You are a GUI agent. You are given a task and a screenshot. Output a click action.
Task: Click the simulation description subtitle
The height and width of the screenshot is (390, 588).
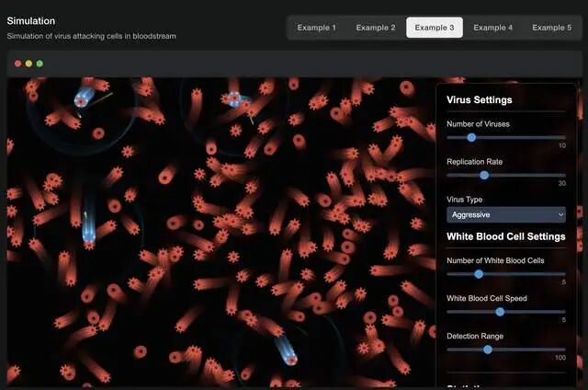pyautogui.click(x=92, y=36)
